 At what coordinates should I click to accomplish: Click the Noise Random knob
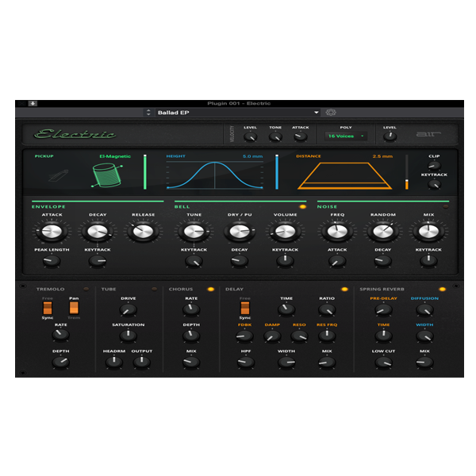pos(383,232)
